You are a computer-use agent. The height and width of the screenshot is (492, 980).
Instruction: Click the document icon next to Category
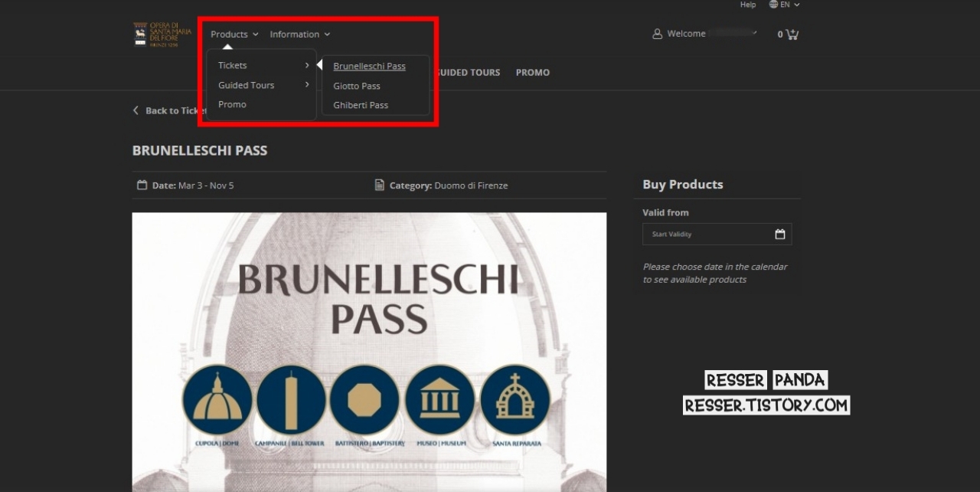point(379,185)
